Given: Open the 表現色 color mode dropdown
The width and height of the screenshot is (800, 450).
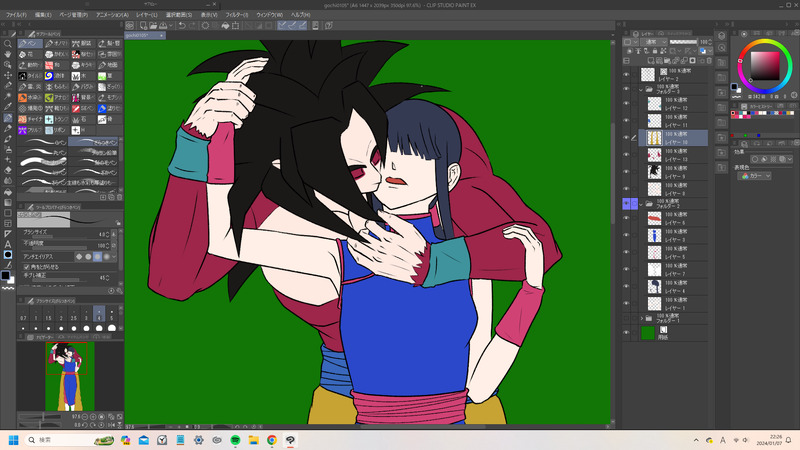Looking at the screenshot, I should 752,175.
